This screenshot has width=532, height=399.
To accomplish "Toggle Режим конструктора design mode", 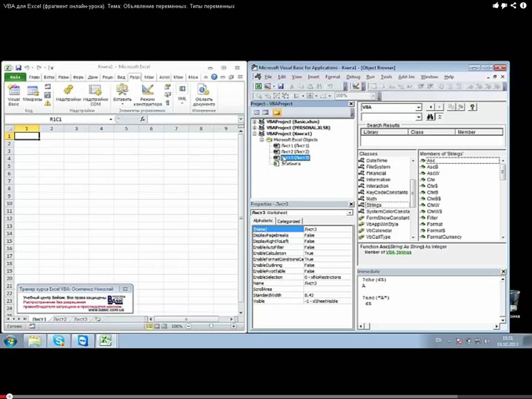I will pyautogui.click(x=147, y=95).
